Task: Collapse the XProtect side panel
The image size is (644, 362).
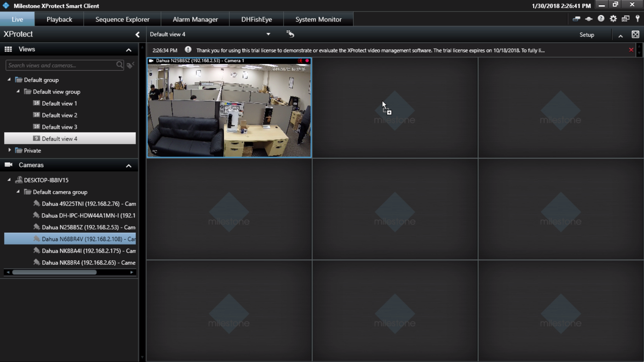Action: (137, 34)
